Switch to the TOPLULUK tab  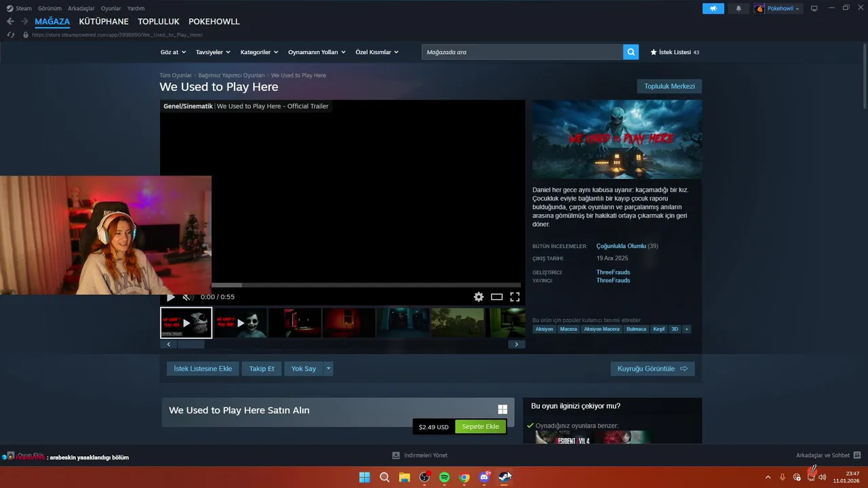click(x=159, y=22)
